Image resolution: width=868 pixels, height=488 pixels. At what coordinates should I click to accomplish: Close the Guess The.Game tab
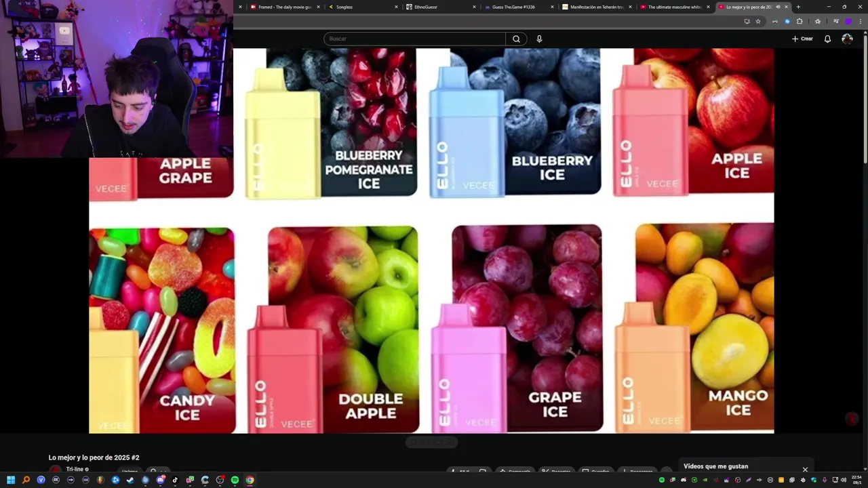553,7
